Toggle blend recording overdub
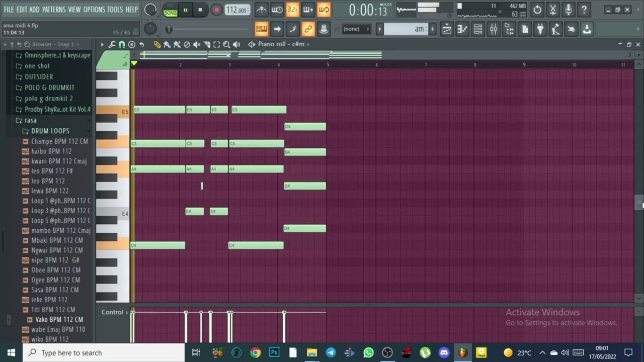 [308, 10]
